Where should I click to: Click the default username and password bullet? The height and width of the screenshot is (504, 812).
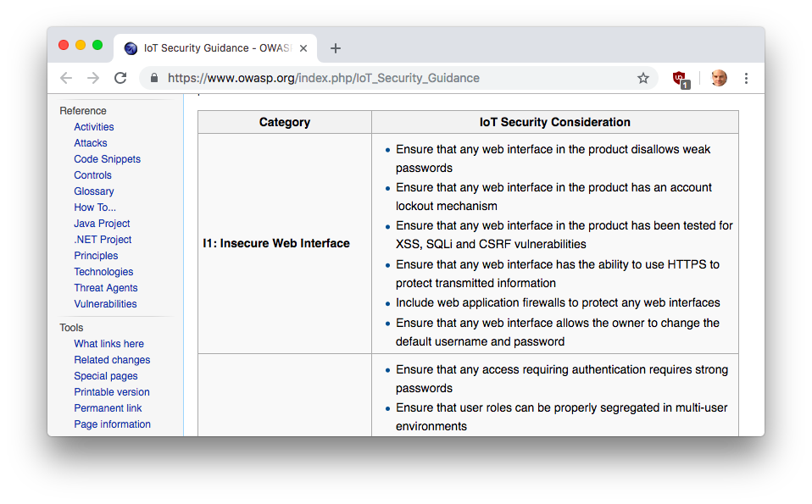point(558,332)
